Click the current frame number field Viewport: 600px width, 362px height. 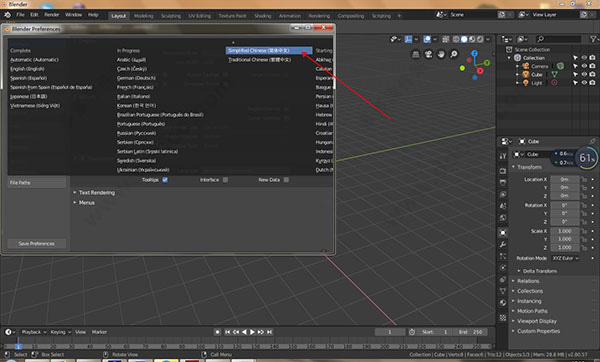click(390, 332)
